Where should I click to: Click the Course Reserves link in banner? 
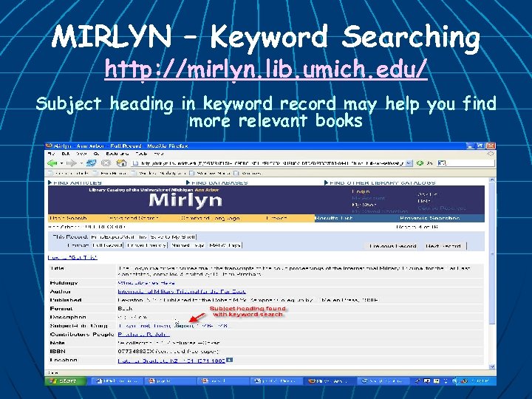pos(441,208)
